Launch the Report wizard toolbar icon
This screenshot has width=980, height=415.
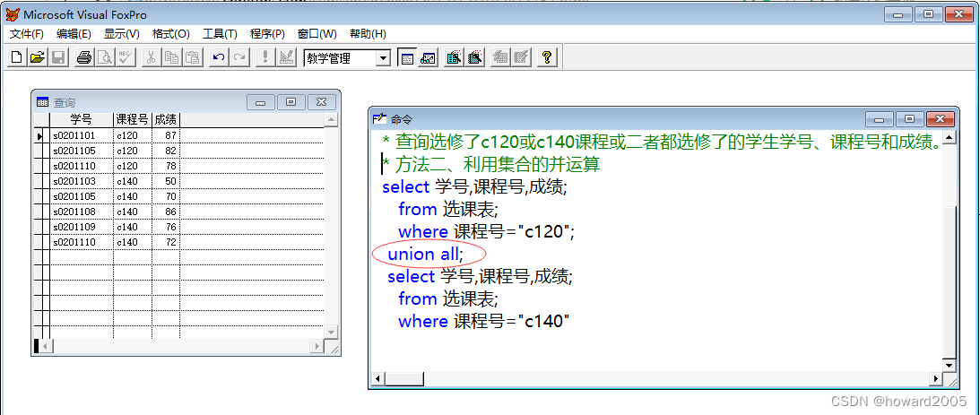pos(475,58)
